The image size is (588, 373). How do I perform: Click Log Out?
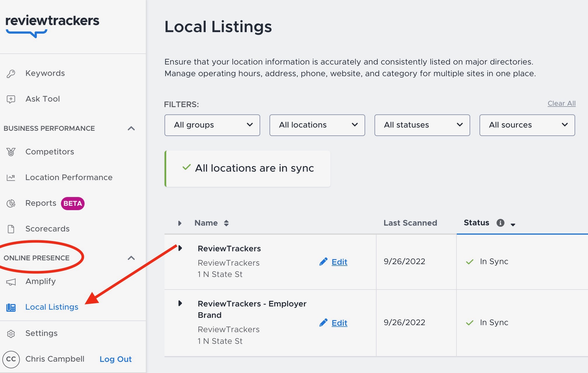click(x=116, y=359)
